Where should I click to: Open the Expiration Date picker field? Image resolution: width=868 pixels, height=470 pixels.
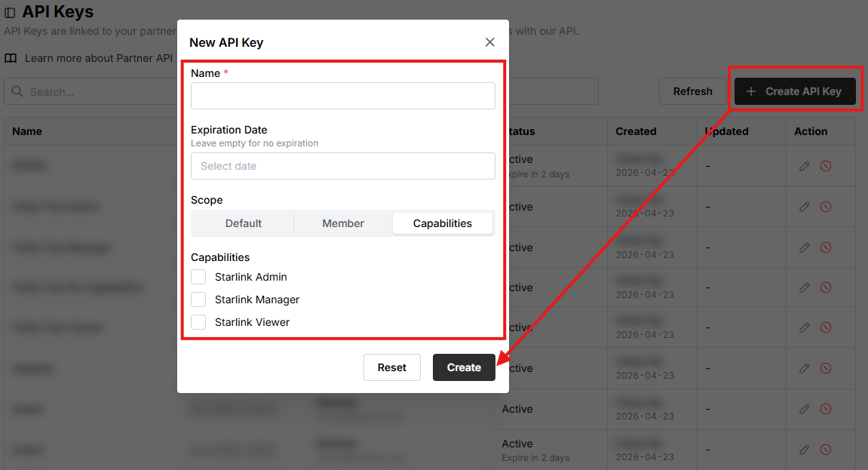[x=342, y=166]
